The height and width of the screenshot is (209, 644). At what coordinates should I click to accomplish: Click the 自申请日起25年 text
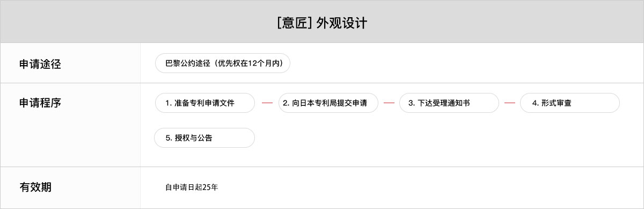coord(192,188)
